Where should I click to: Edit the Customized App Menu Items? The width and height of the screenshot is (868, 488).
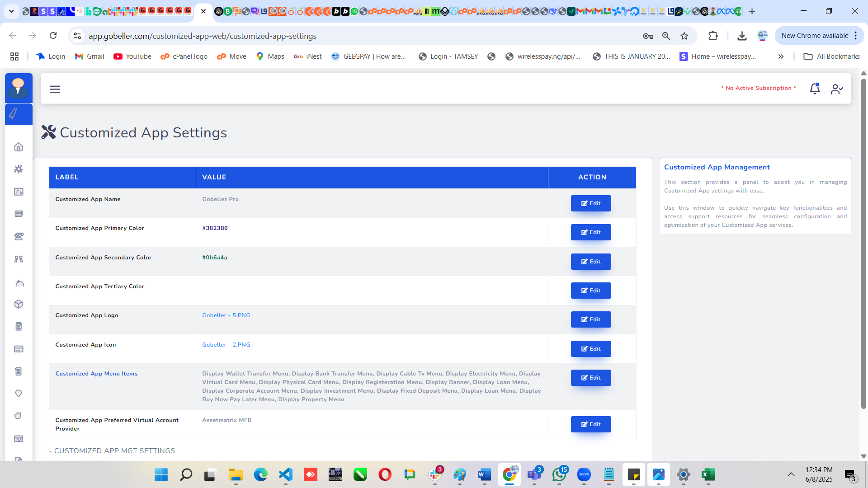(x=590, y=378)
